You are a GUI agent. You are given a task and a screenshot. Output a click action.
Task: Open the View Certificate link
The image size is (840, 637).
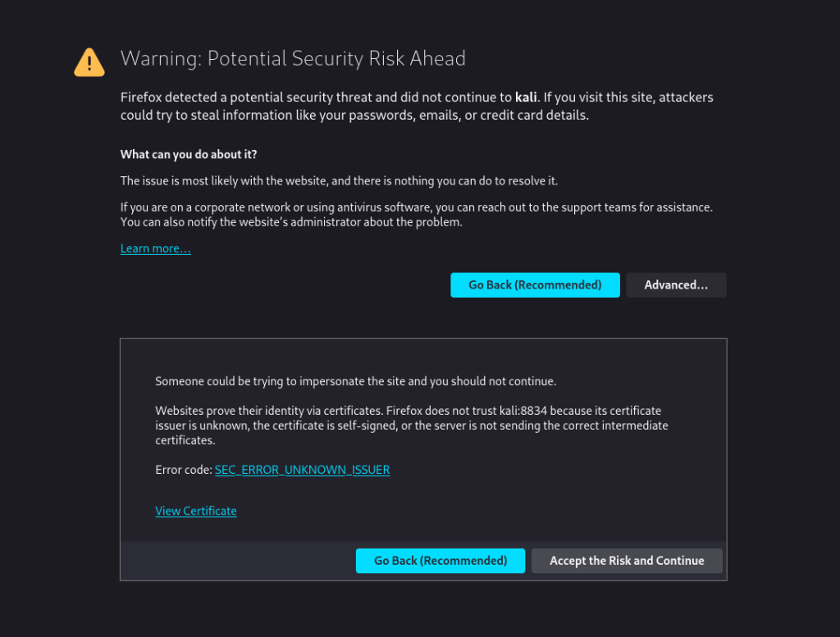(x=195, y=511)
